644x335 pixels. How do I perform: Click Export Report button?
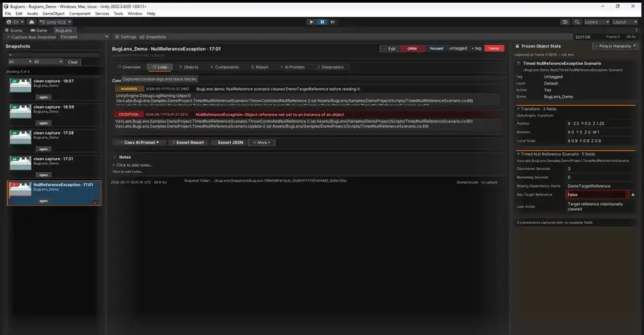[x=189, y=143]
